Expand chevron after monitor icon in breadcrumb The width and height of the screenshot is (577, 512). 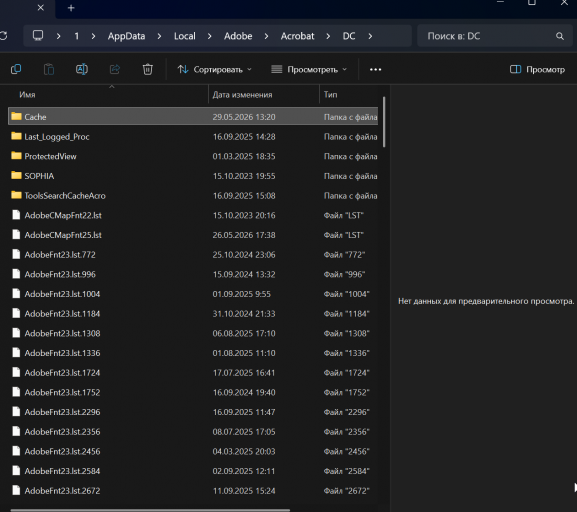(59, 36)
